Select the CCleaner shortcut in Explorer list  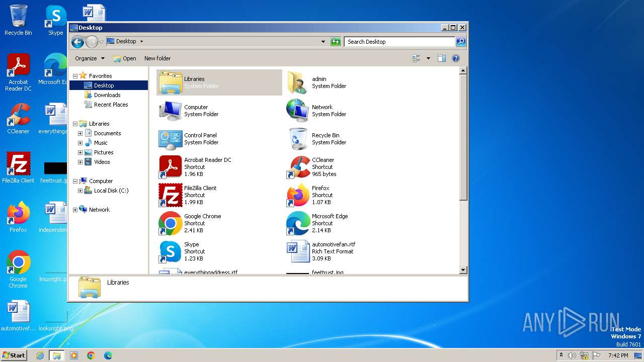[298, 167]
